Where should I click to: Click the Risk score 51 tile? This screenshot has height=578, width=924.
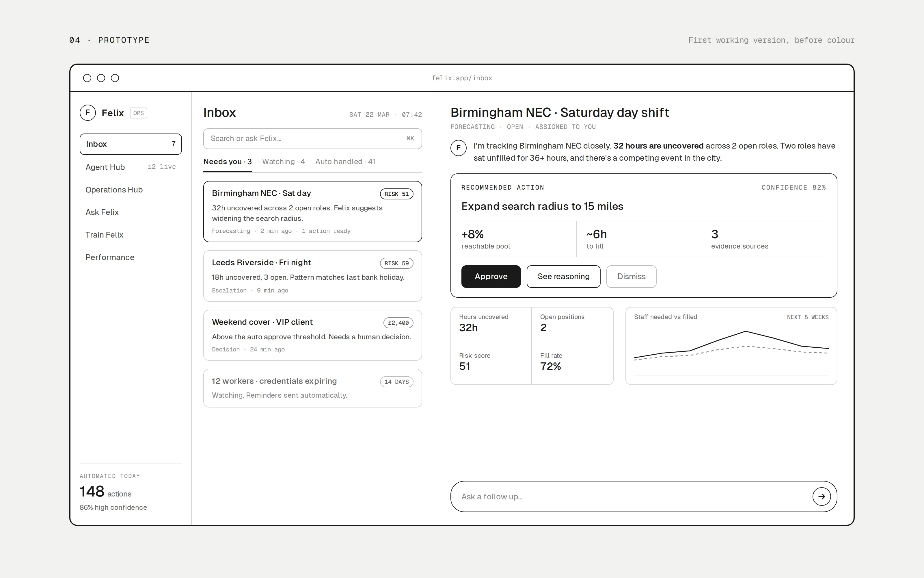click(x=491, y=365)
